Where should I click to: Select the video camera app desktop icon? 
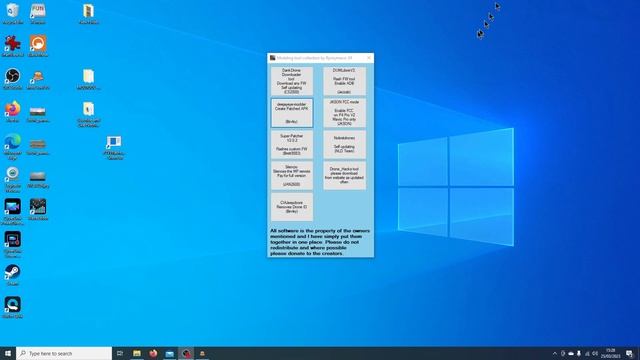tap(13, 211)
